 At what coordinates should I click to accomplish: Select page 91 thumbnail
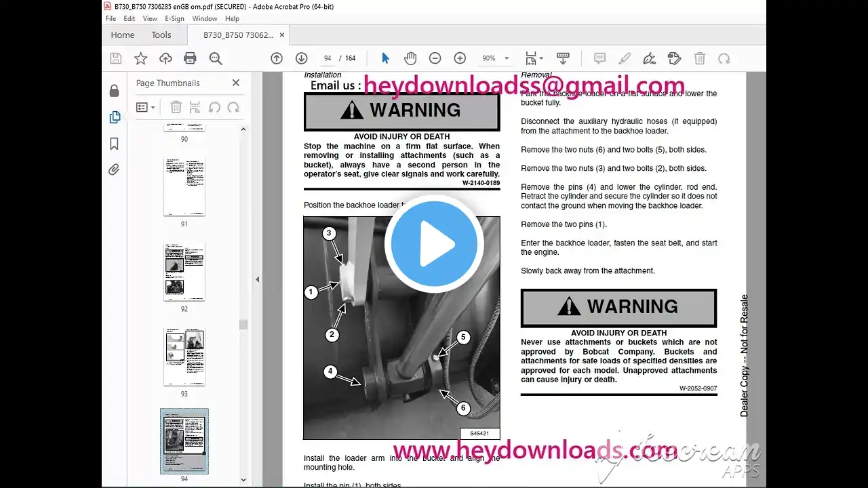(184, 186)
